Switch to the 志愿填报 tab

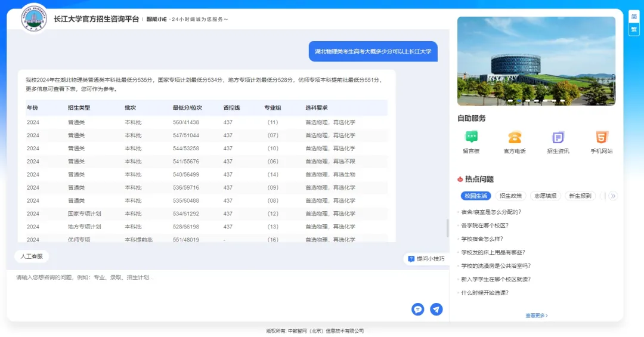point(545,196)
